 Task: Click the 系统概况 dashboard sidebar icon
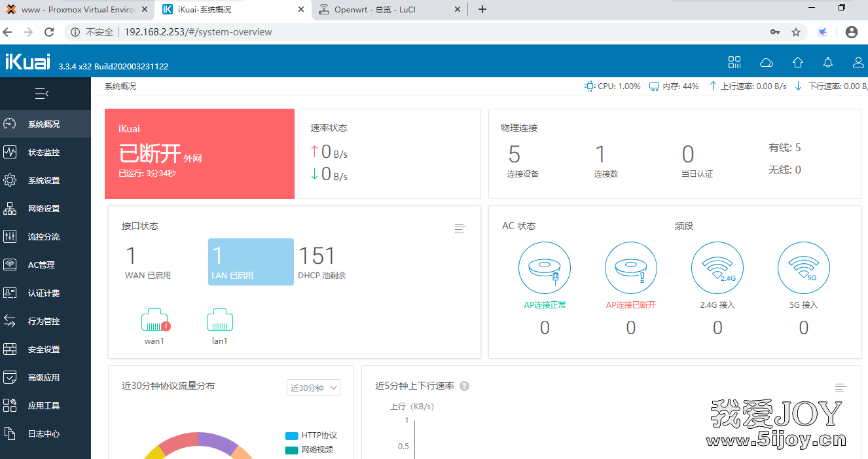10,124
